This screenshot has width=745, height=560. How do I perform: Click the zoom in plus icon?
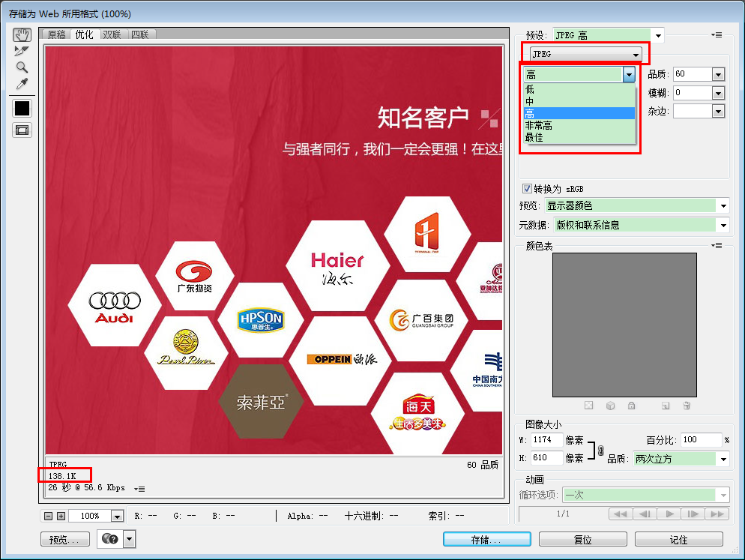point(61,516)
